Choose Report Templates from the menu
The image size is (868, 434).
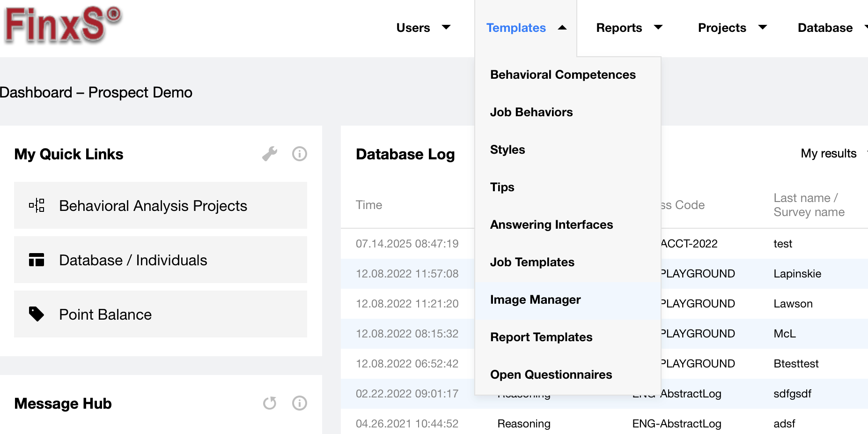[541, 337]
